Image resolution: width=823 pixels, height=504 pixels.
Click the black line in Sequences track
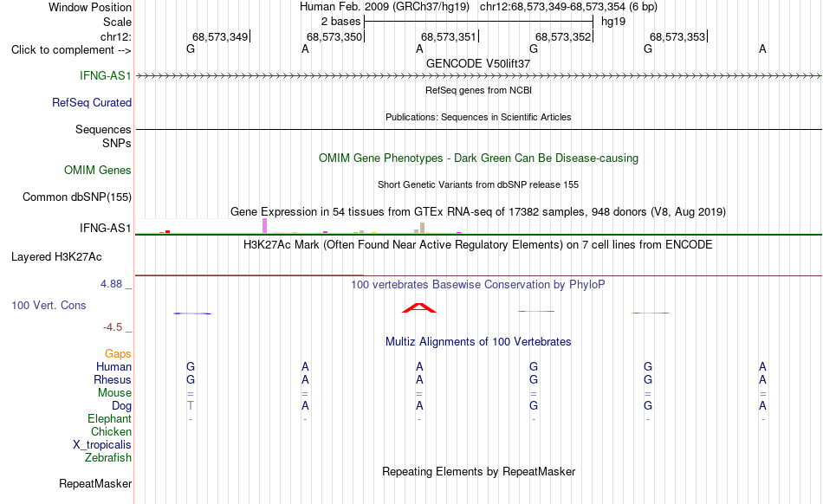[x=478, y=129]
